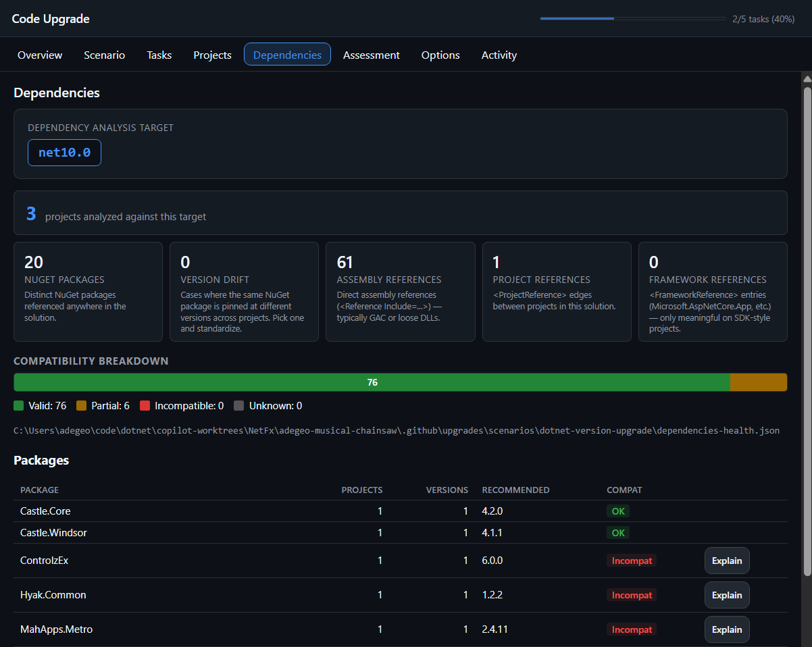This screenshot has width=812, height=647.
Task: Click the Incompat badge for ControlzEx
Action: [632, 561]
